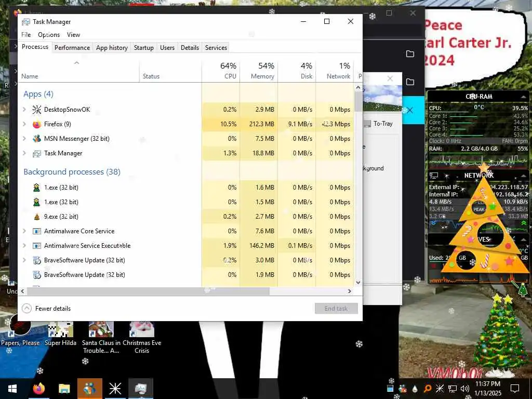Collapse the CPU-RAM gadget section
Viewport: 532px width, 399px height.
[523, 97]
